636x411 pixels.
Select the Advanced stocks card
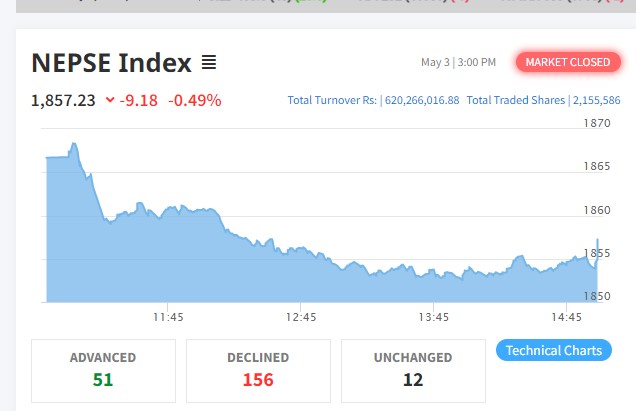[103, 369]
